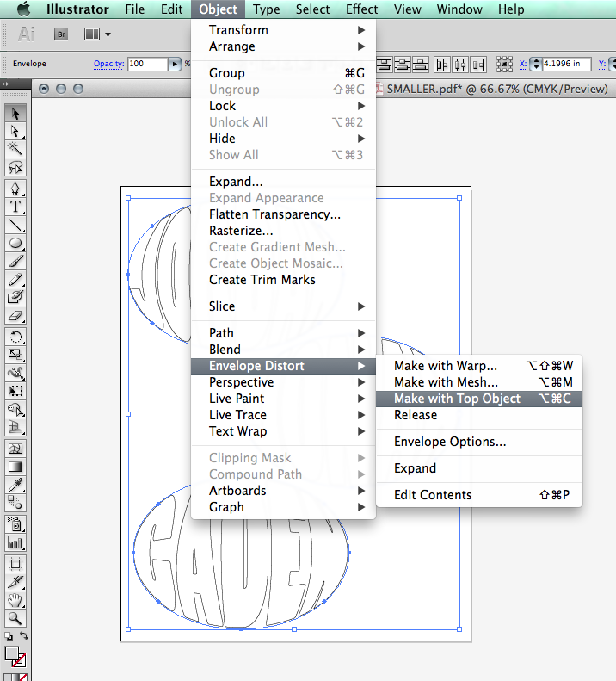Select the Magic Wand tool
This screenshot has height=681, width=616.
[x=15, y=149]
